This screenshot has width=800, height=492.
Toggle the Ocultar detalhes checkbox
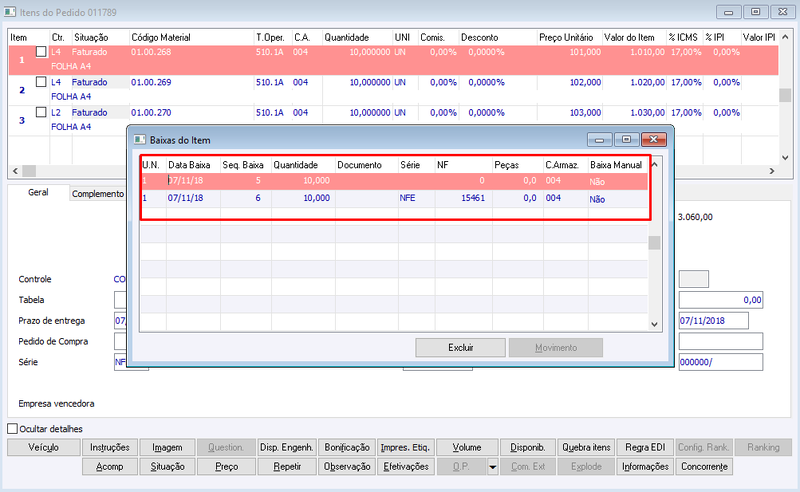[x=13, y=428]
